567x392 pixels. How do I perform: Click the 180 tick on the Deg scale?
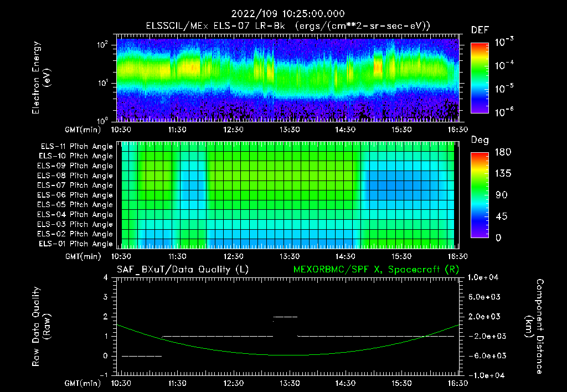coord(503,152)
